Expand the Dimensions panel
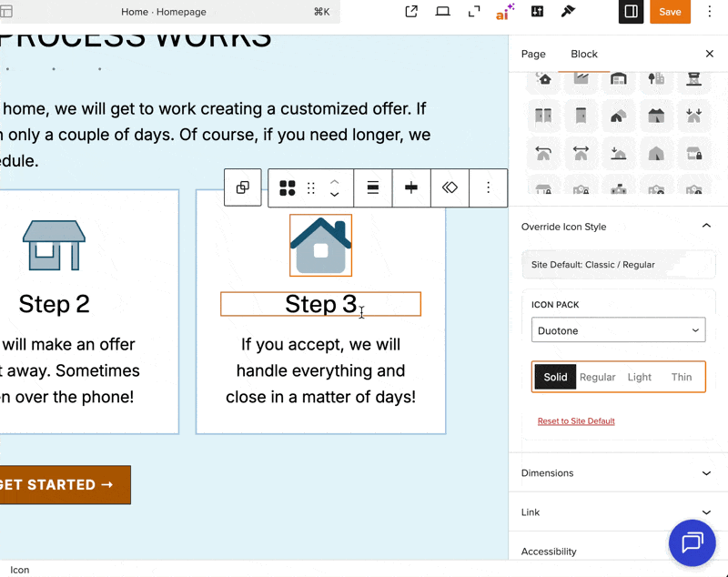The height and width of the screenshot is (577, 728). click(x=618, y=473)
